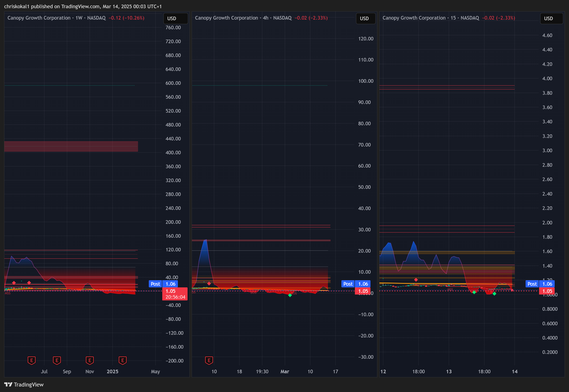The image size is (569, 392).
Task: Click the 2025 label on weekly time axis
Action: (x=113, y=371)
